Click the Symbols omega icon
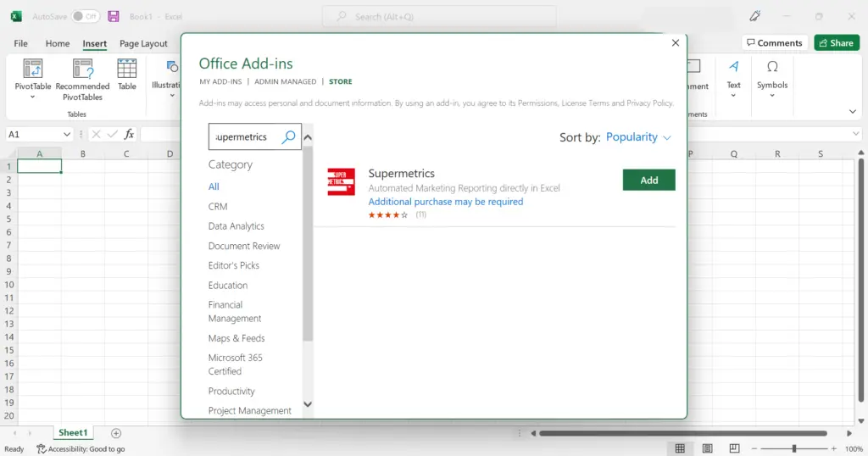The width and height of the screenshot is (868, 456). [772, 67]
